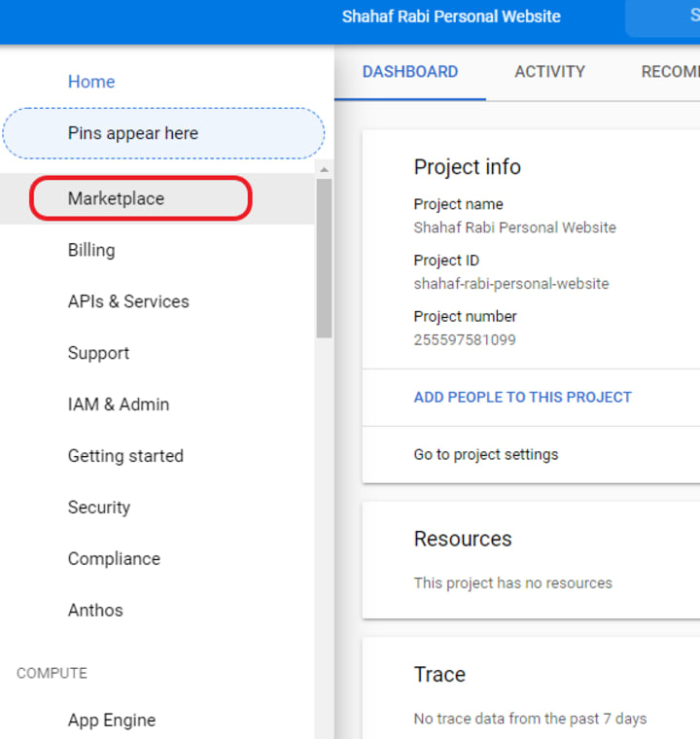Navigate to IAM & Admin
The width and height of the screenshot is (700, 739).
pos(119,404)
